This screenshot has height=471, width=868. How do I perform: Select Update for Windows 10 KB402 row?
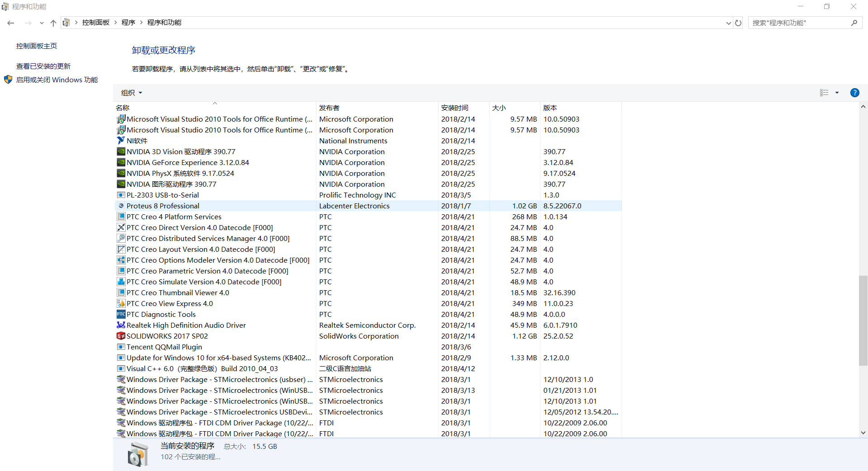click(368, 358)
